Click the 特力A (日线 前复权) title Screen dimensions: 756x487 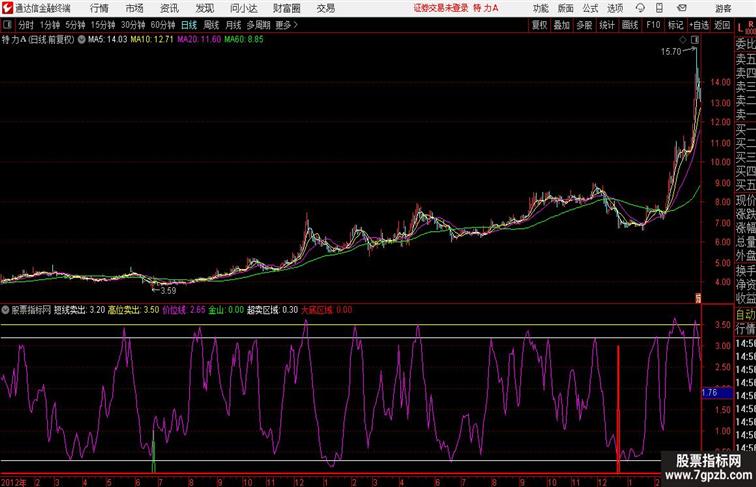(38, 40)
